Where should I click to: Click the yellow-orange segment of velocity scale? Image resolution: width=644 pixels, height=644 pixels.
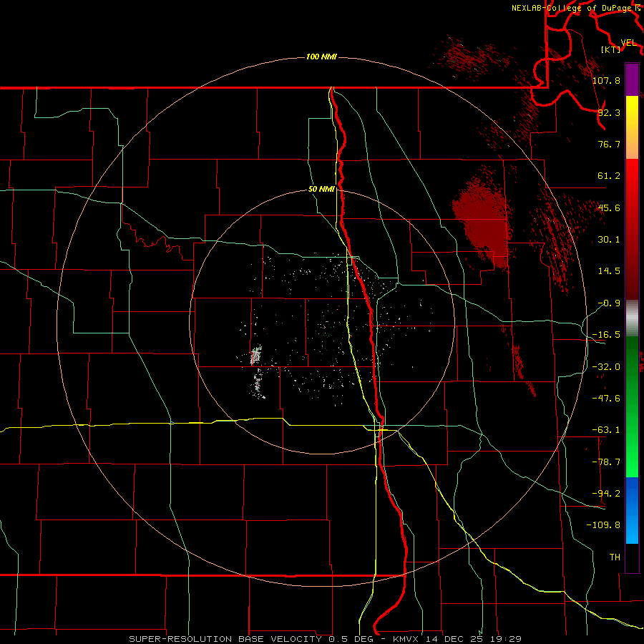[632, 127]
